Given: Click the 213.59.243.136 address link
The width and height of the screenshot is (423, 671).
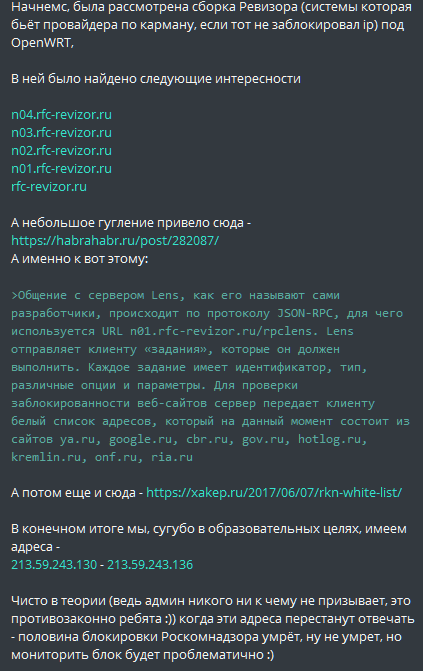Looking at the screenshot, I should pyautogui.click(x=150, y=564).
